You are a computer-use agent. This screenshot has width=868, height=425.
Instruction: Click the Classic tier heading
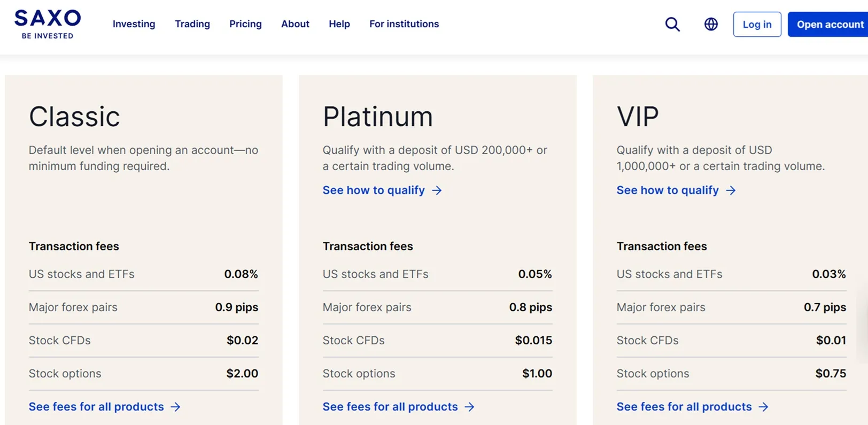coord(74,117)
